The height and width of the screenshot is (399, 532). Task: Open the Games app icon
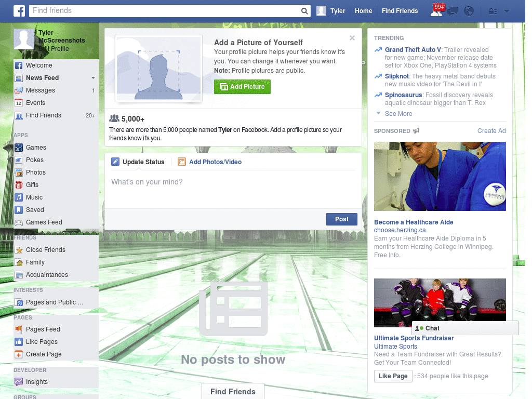click(19, 148)
